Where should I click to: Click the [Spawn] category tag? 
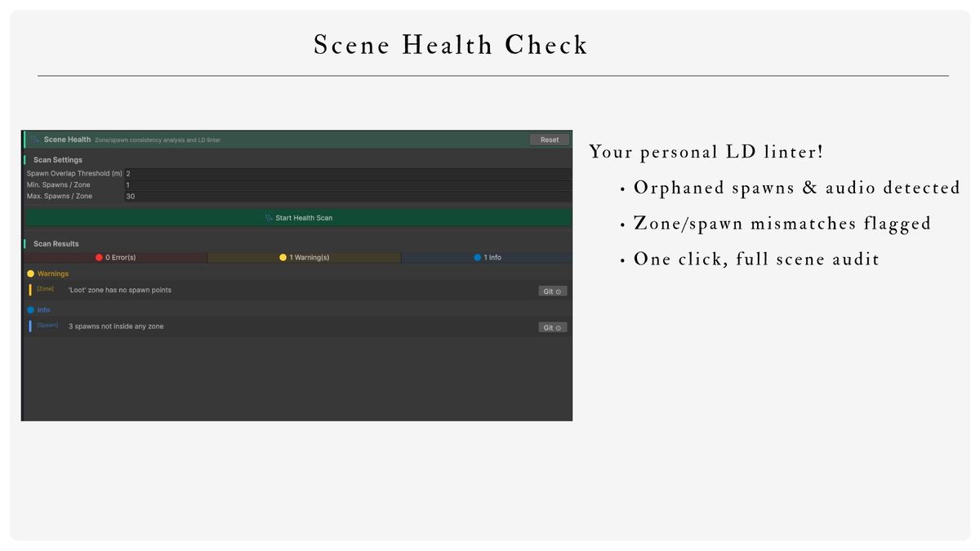pos(47,325)
